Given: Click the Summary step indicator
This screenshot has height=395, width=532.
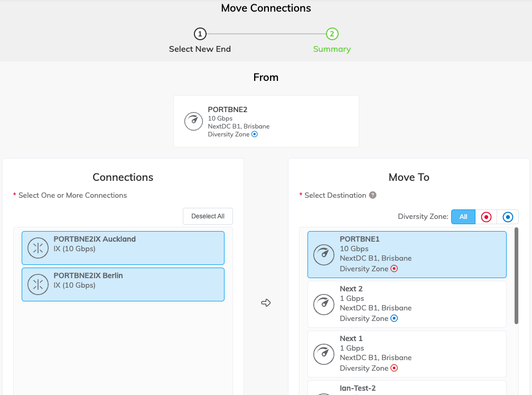Looking at the screenshot, I should point(332,33).
